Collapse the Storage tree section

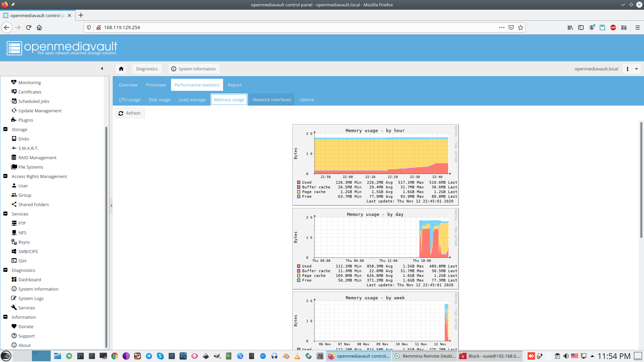click(x=5, y=129)
